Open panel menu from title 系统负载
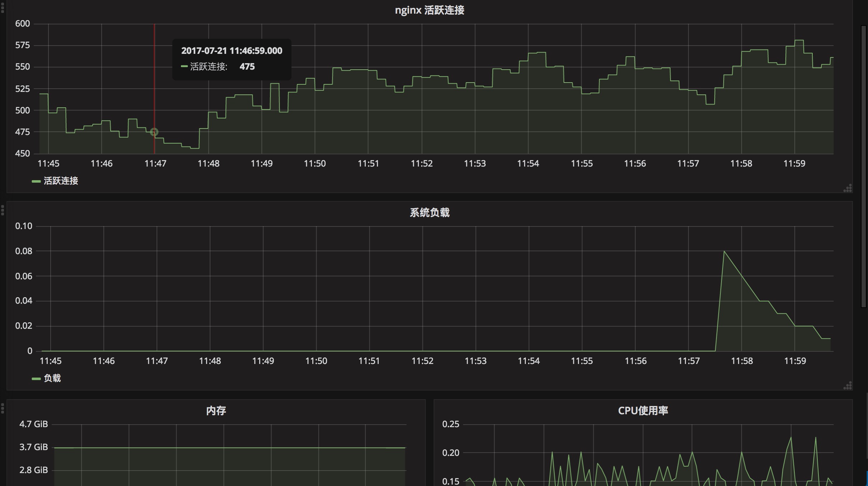Screen dimensions: 868x486 (429, 212)
